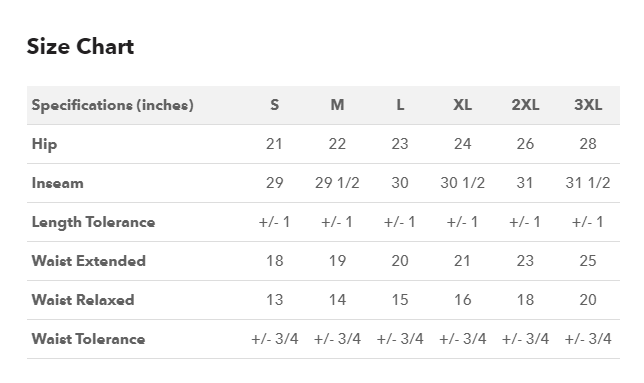Image resolution: width=644 pixels, height=383 pixels.
Task: Click the Size Chart heading
Action: tap(80, 46)
